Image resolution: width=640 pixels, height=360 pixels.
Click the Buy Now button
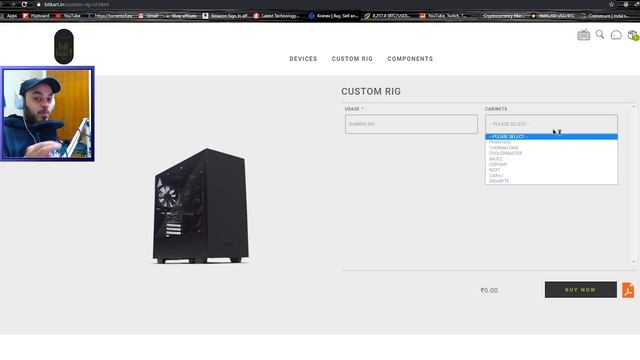tap(580, 290)
